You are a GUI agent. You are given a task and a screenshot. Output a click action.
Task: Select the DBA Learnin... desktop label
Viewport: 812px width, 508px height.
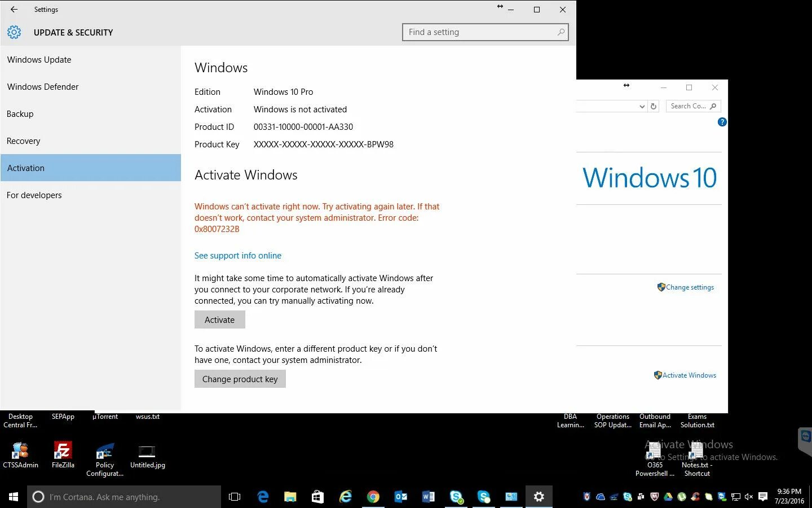coord(571,421)
